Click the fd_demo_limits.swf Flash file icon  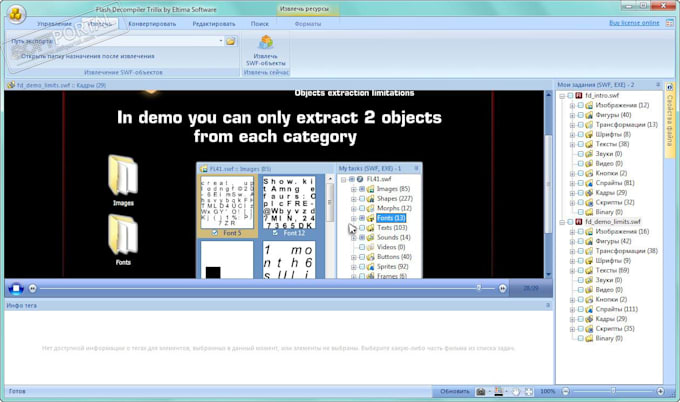(x=579, y=222)
